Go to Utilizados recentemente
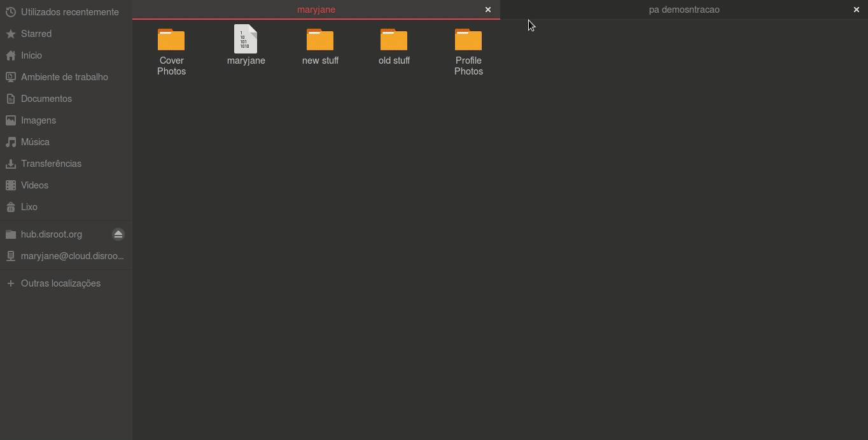The height and width of the screenshot is (440, 868). [x=69, y=12]
